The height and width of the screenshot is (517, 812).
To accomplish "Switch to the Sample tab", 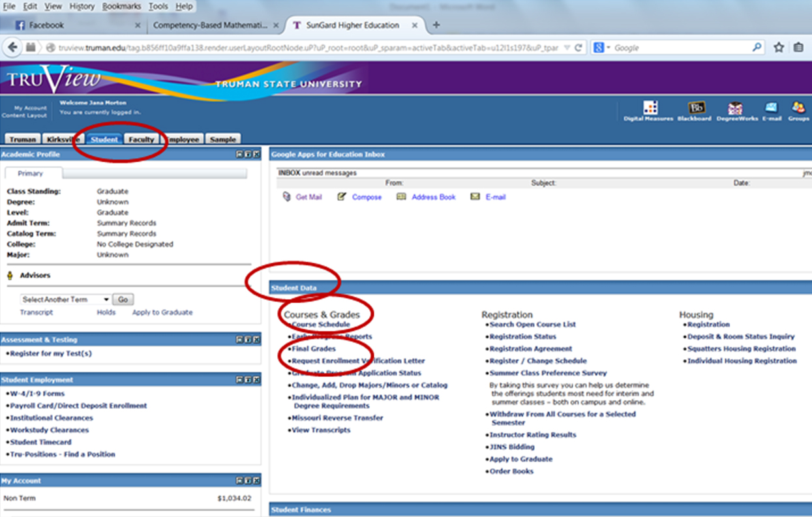I will tap(223, 139).
